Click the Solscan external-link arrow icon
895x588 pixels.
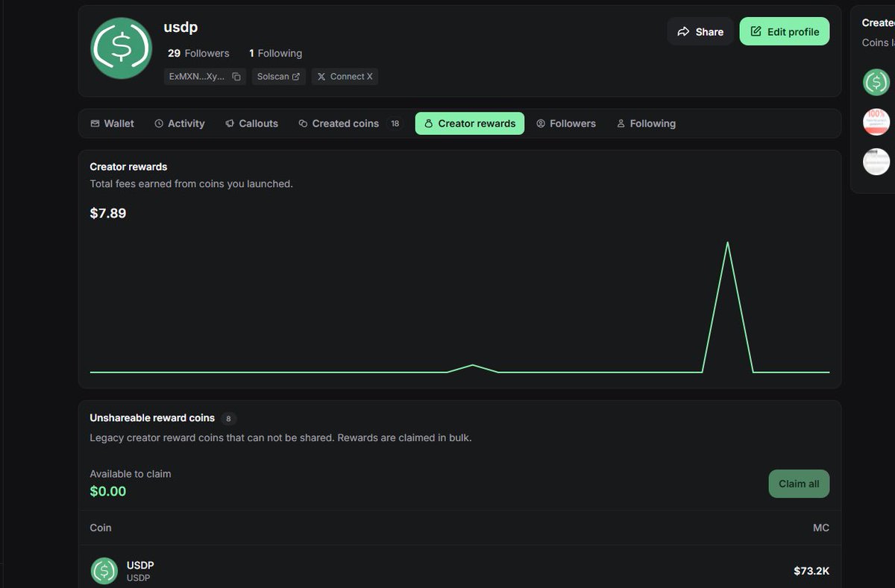click(x=296, y=77)
